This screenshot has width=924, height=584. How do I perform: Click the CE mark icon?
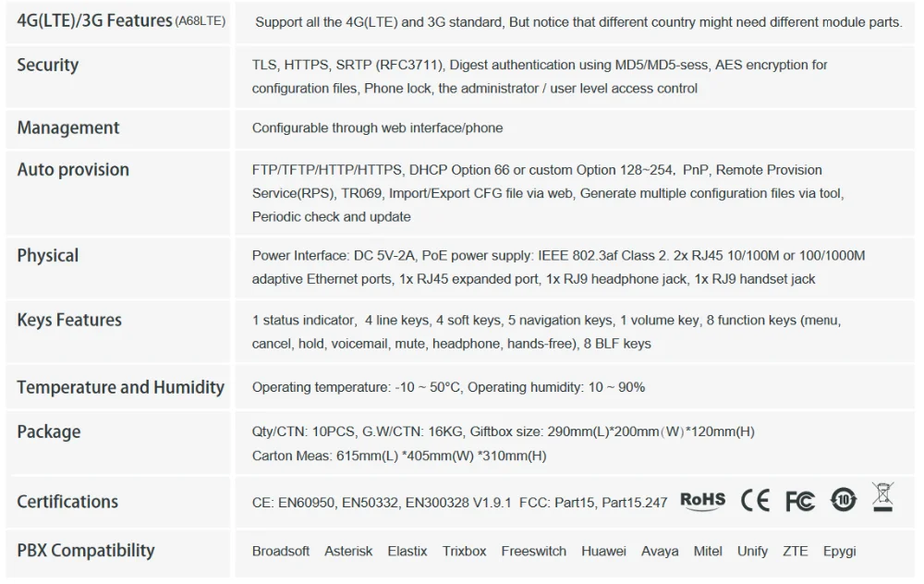[x=755, y=501]
